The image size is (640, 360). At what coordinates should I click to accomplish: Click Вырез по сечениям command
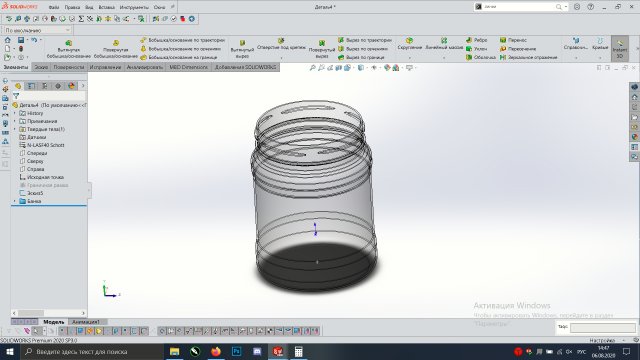click(x=363, y=49)
